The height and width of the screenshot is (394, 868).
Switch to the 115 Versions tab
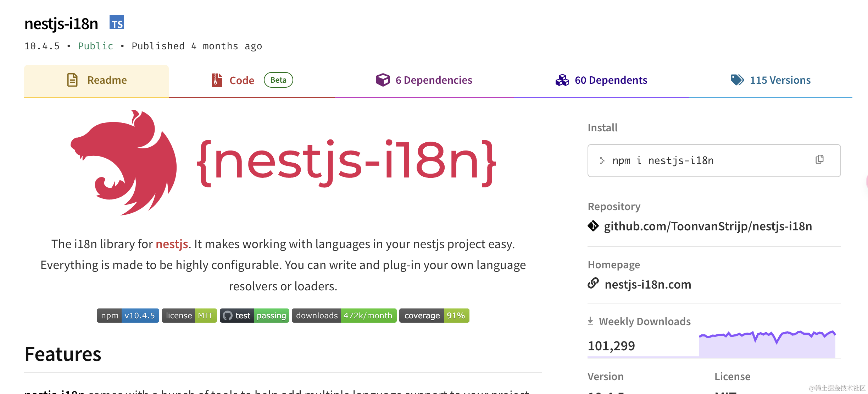(x=780, y=80)
